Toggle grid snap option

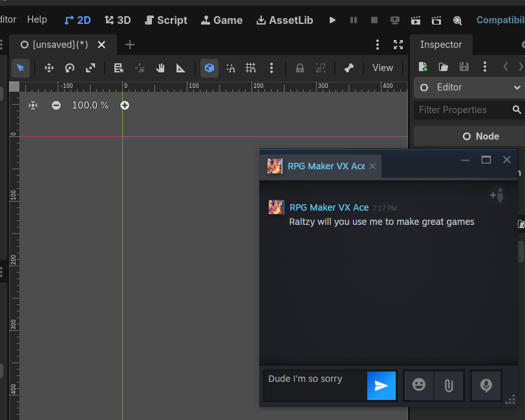[250, 68]
